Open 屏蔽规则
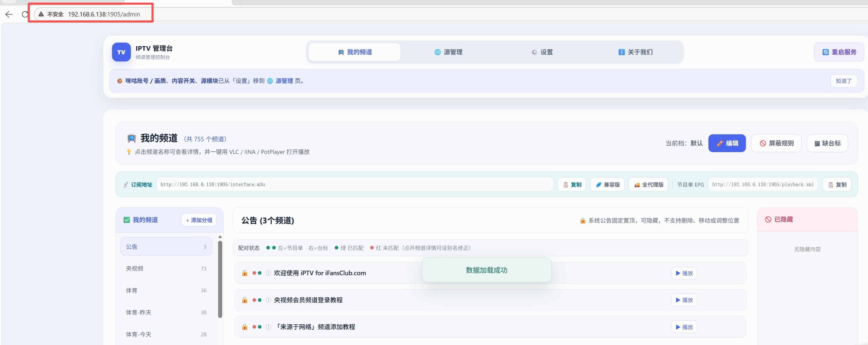 776,143
